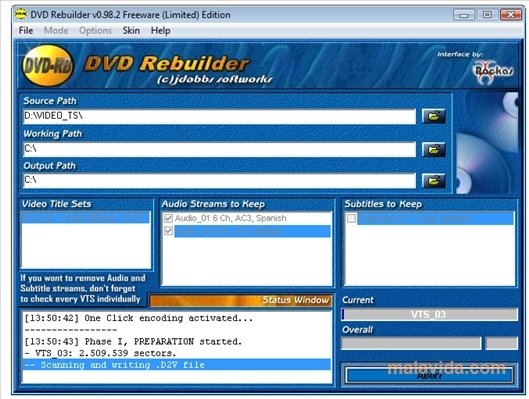Browse for the Output Path folder

[x=434, y=181]
